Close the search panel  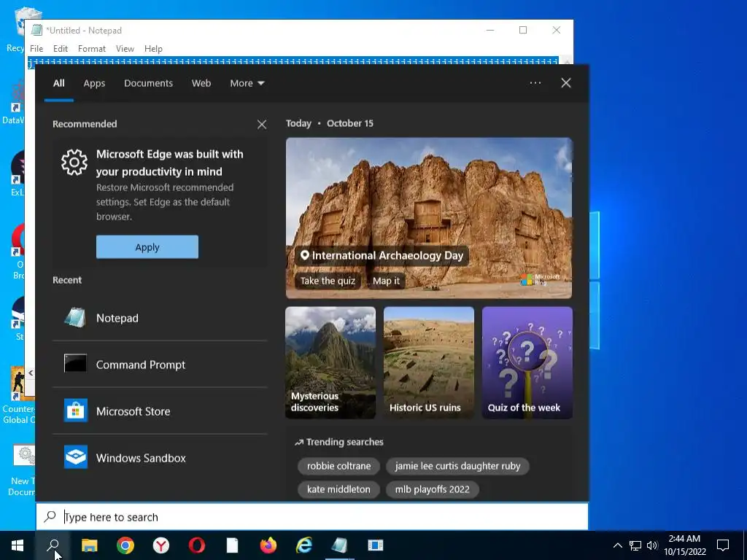click(x=565, y=83)
